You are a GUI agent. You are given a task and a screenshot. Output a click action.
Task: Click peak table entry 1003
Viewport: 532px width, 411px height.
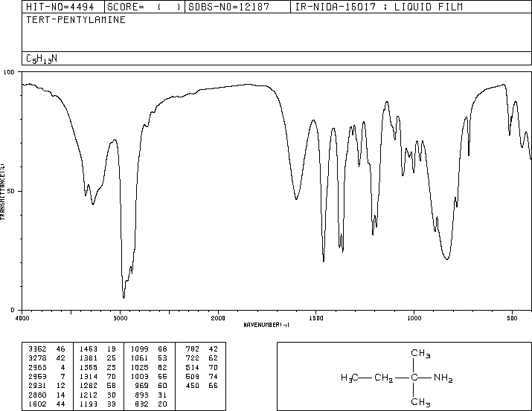pyautogui.click(x=139, y=376)
